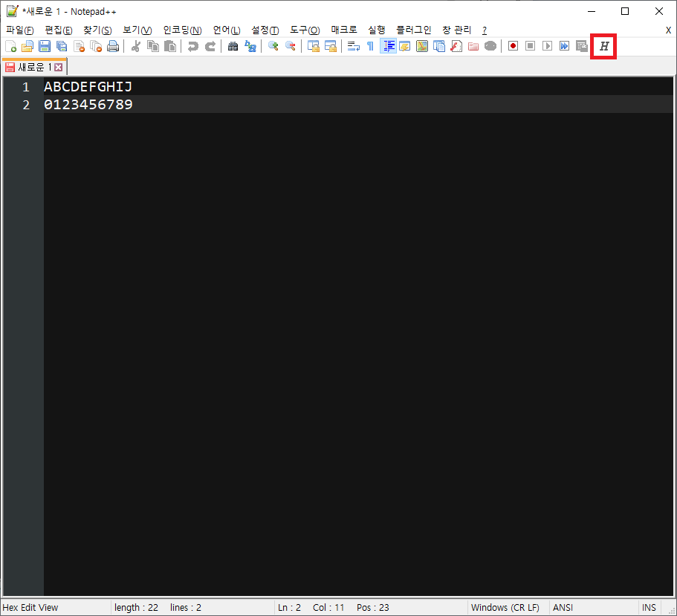677x616 pixels.
Task: Open the 편집(E) menu
Action: (58, 30)
